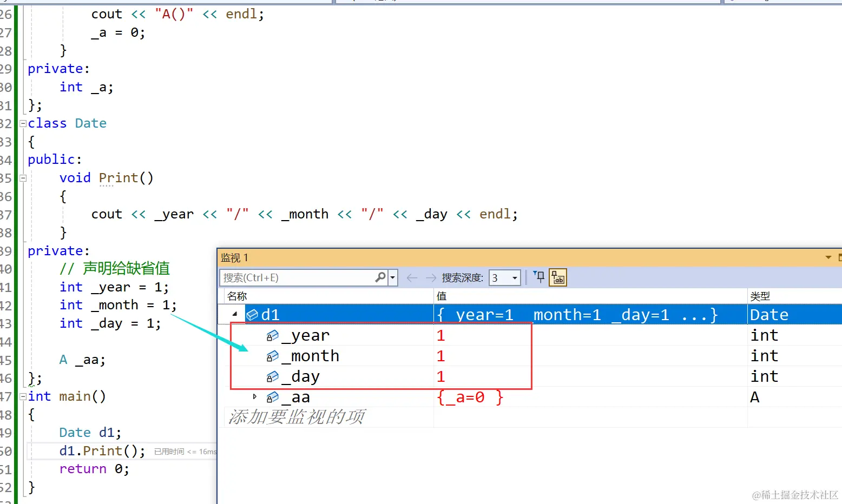Click the value 1 of _day
Image resolution: width=842 pixels, height=504 pixels.
point(441,377)
